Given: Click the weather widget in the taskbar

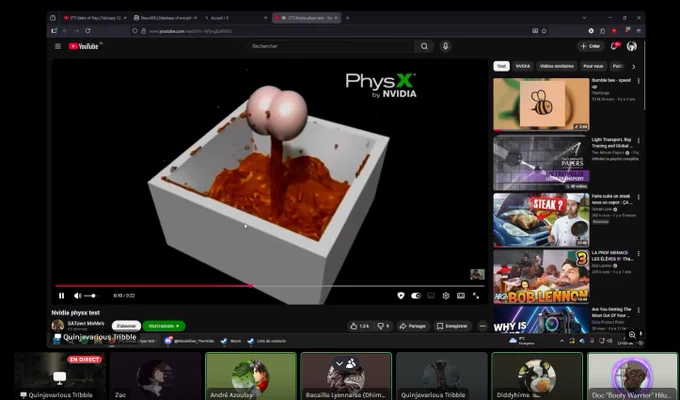Looking at the screenshot, I should pos(522,341).
